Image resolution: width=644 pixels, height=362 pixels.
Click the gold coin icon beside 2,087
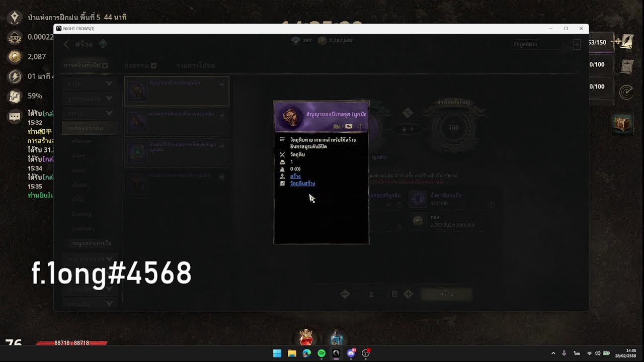pos(15,57)
